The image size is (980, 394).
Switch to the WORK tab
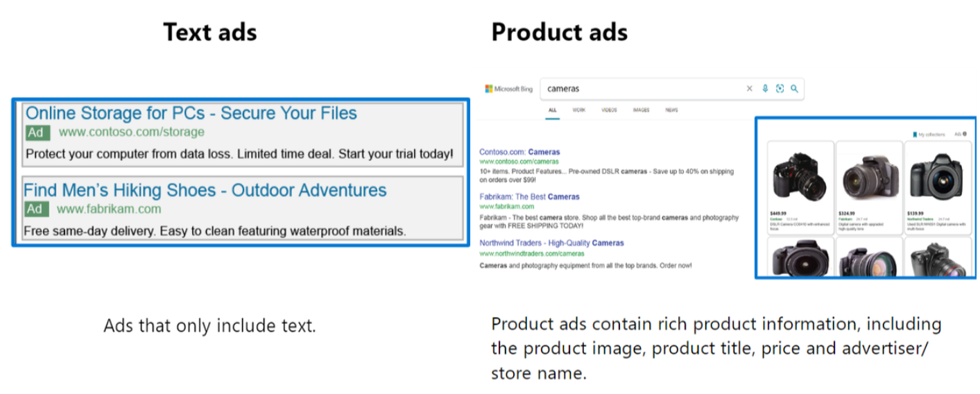(578, 110)
